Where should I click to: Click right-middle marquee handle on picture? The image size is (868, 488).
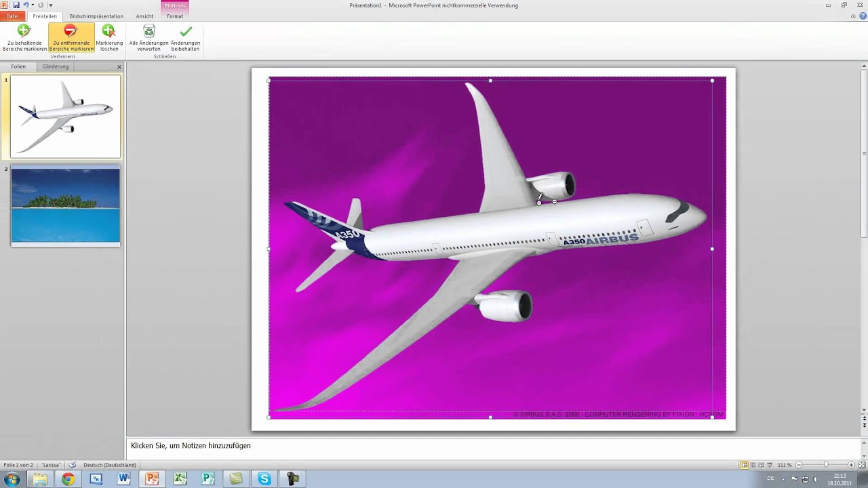click(x=712, y=249)
